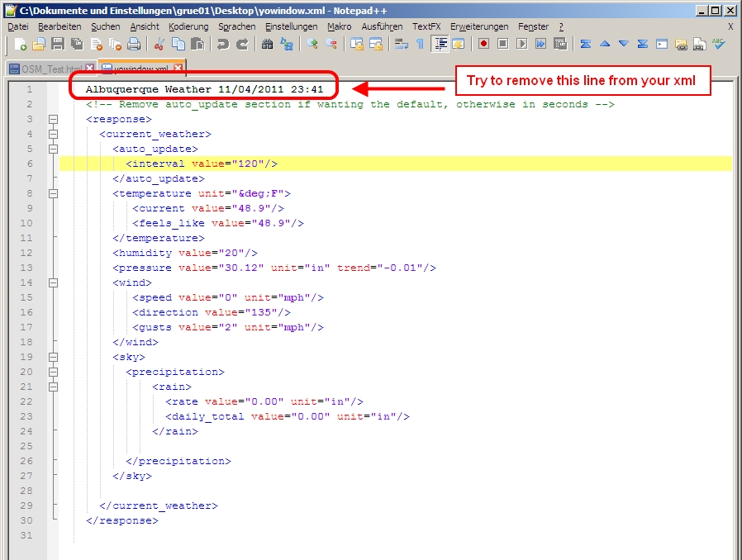Redo the edit with the Redo arrow
The width and height of the screenshot is (742, 560).
(242, 44)
